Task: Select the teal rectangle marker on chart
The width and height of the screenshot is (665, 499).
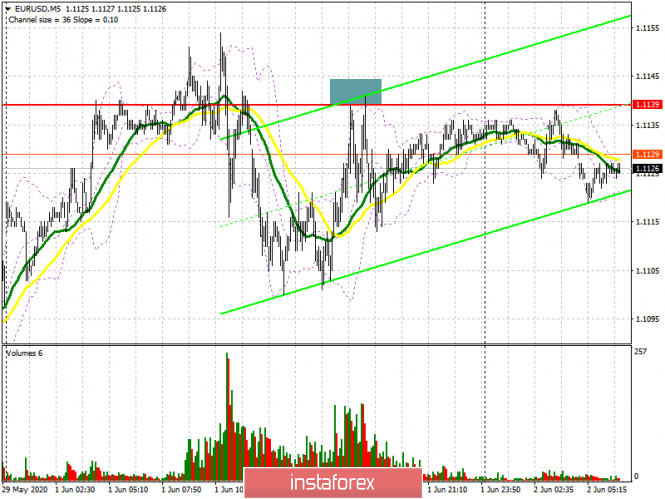Action: click(356, 91)
